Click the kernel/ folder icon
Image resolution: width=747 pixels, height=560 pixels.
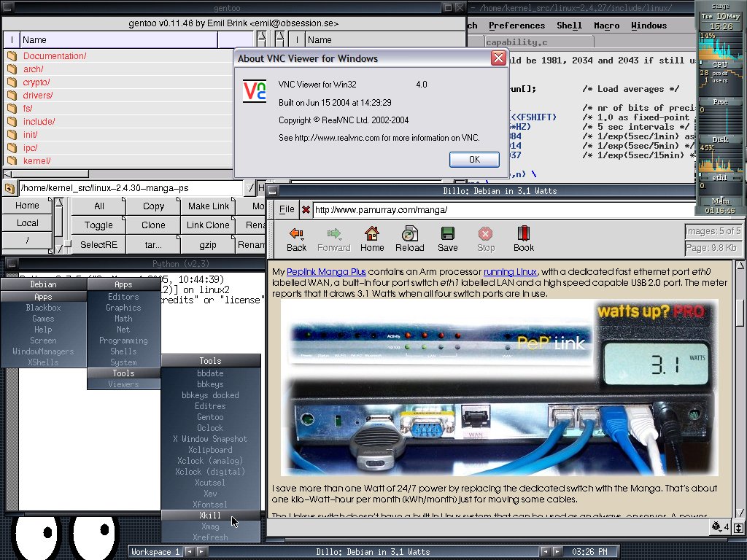pos(12,160)
